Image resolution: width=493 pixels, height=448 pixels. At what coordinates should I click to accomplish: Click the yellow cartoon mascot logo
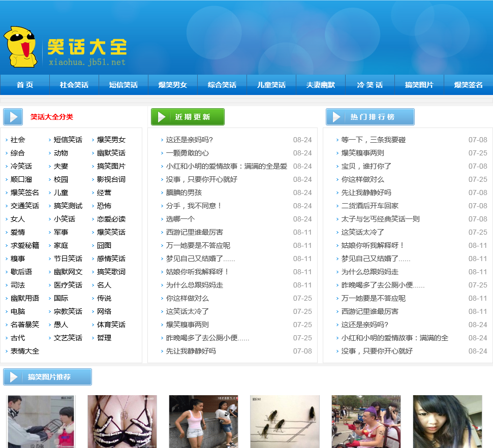(x=20, y=47)
